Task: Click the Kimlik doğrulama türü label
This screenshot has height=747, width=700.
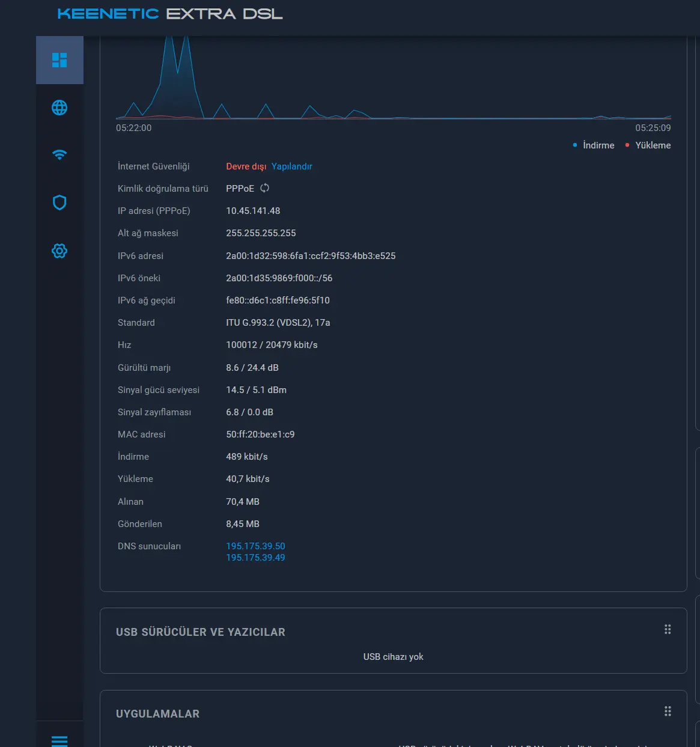Action: [163, 189]
